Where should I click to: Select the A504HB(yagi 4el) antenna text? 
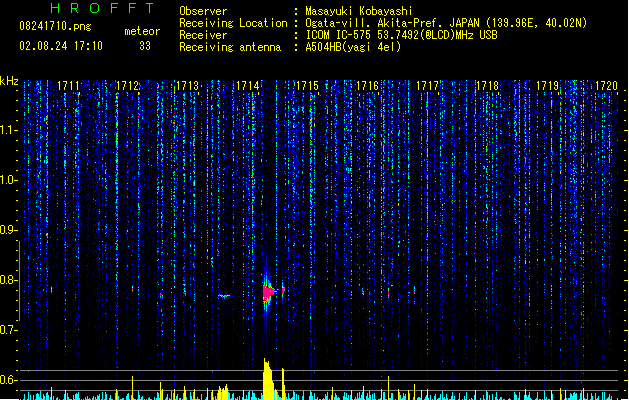(x=353, y=47)
